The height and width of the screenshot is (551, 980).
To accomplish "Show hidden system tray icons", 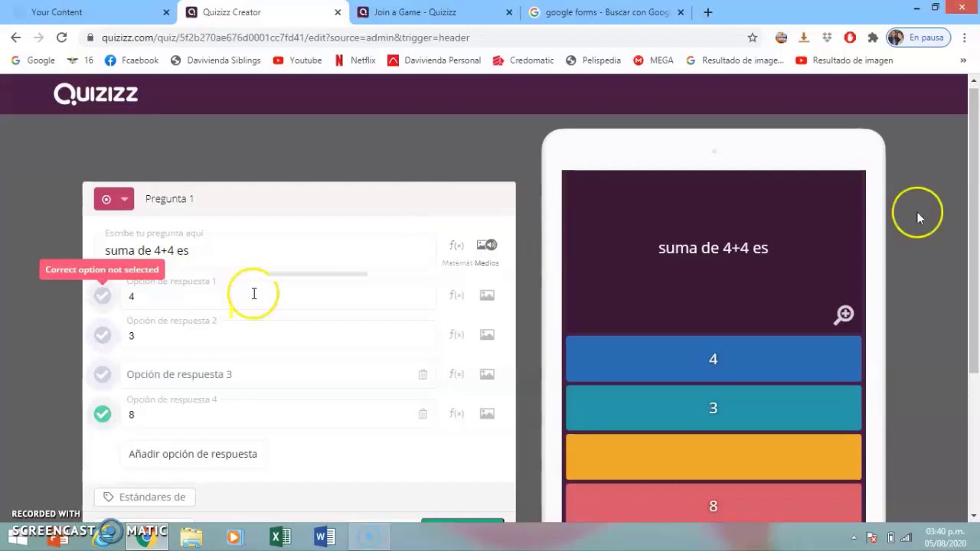I will 854,537.
